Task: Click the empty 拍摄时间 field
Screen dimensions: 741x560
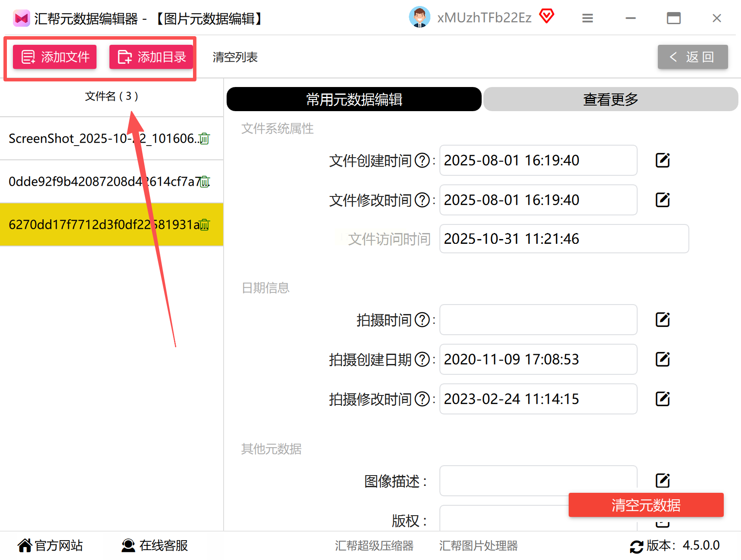Action: [x=538, y=320]
